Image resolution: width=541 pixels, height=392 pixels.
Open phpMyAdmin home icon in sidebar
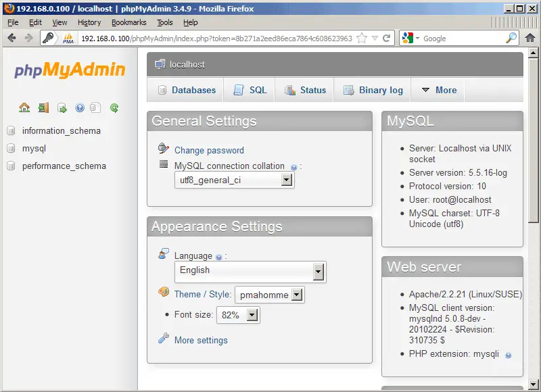(x=24, y=108)
